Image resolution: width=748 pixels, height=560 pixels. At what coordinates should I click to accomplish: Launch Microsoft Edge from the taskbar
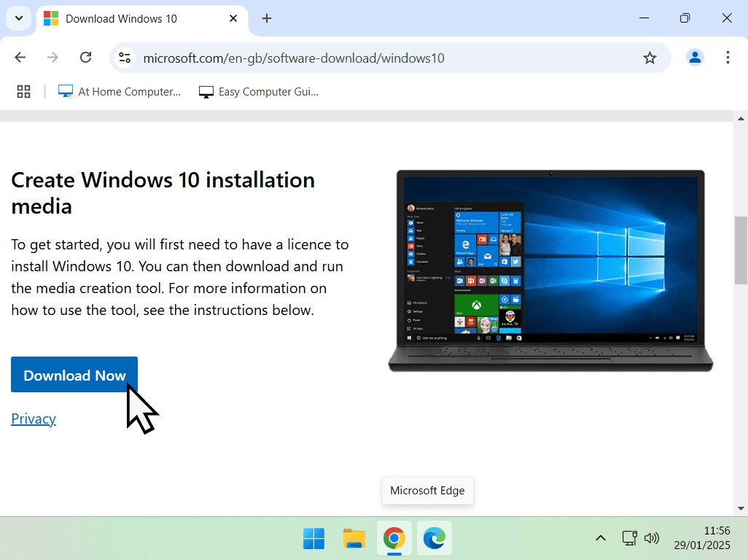(434, 538)
